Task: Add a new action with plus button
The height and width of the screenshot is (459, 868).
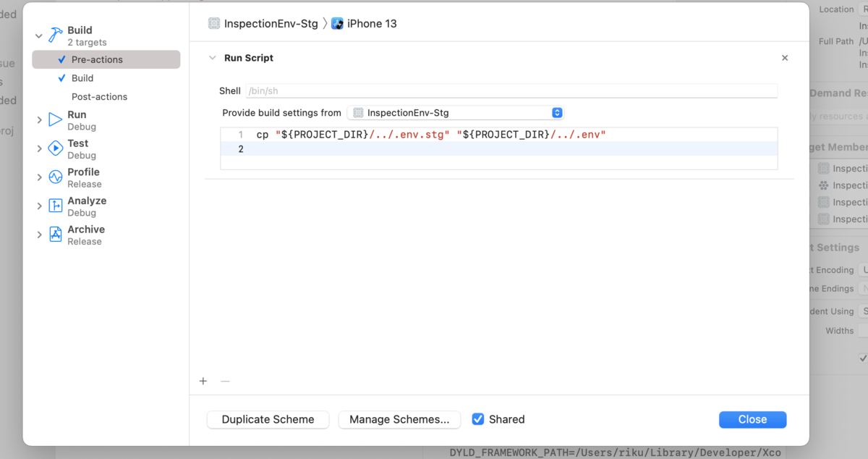Action: (x=203, y=381)
